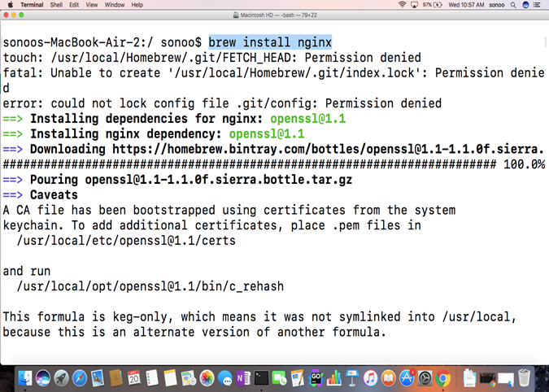
Task: Click Siri icon in menu bar
Action: pyautogui.click(x=525, y=5)
